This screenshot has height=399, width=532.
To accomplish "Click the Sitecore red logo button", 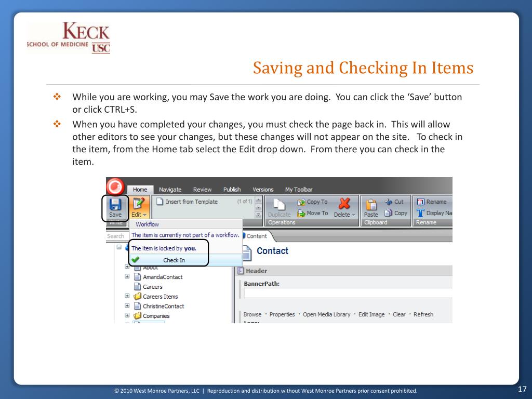I will [115, 187].
